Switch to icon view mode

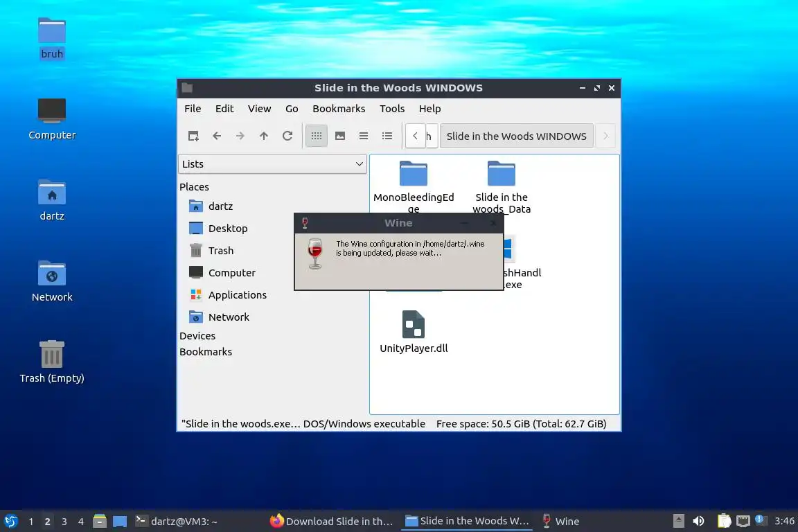click(x=317, y=136)
